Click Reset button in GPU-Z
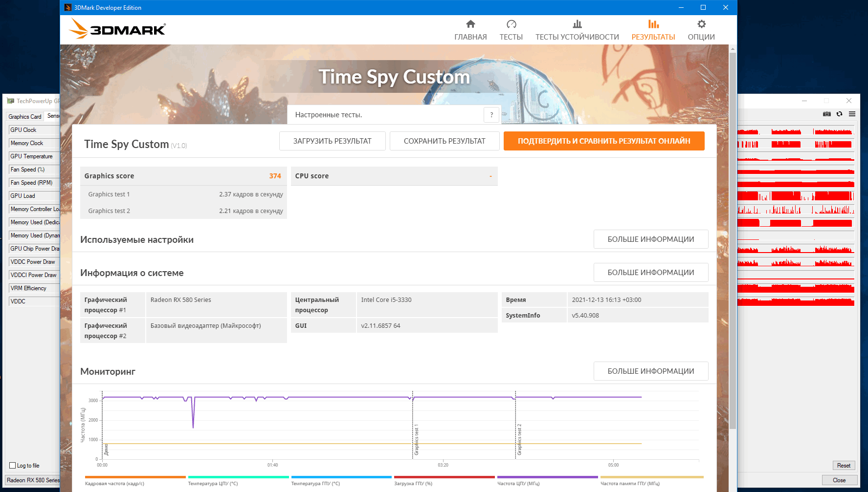The width and height of the screenshot is (868, 492). pos(844,466)
